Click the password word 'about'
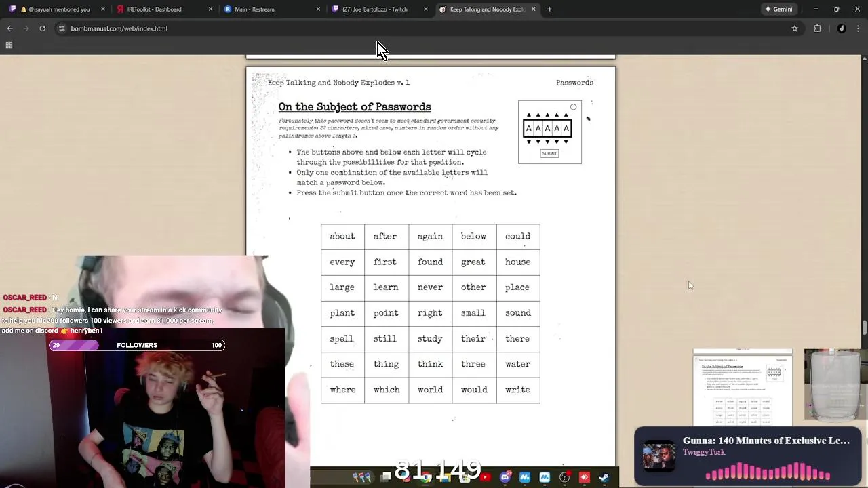Viewport: 868px width, 488px height. [x=342, y=237]
